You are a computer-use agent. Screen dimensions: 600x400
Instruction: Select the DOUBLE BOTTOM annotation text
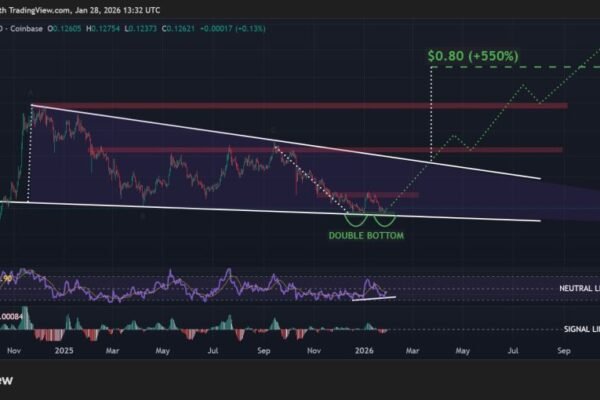[x=369, y=235]
